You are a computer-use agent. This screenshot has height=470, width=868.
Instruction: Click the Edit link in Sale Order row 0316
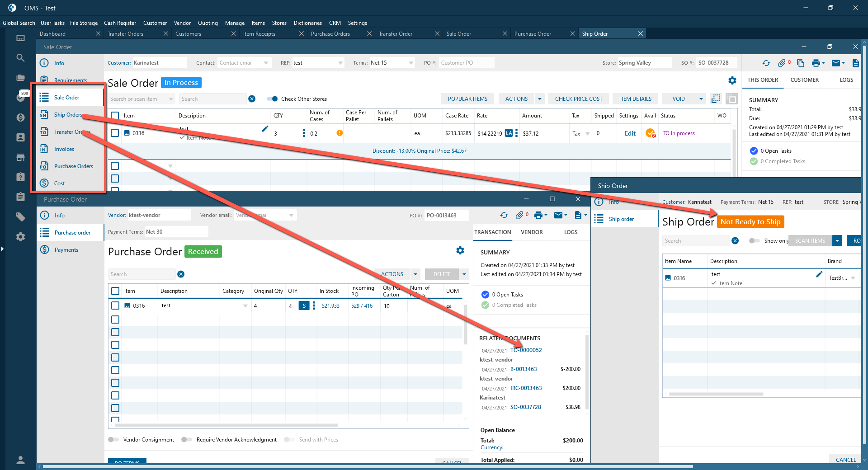630,133
